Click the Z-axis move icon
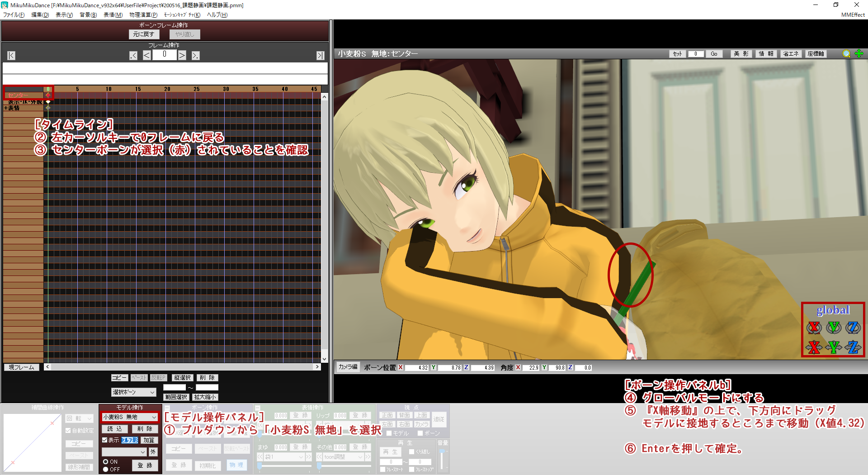 [853, 347]
